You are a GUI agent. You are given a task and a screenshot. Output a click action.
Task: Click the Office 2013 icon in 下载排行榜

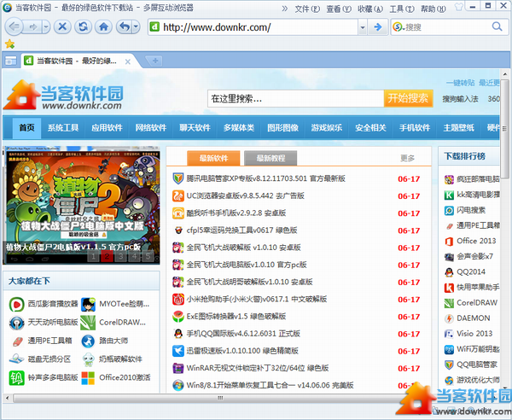pos(449,242)
